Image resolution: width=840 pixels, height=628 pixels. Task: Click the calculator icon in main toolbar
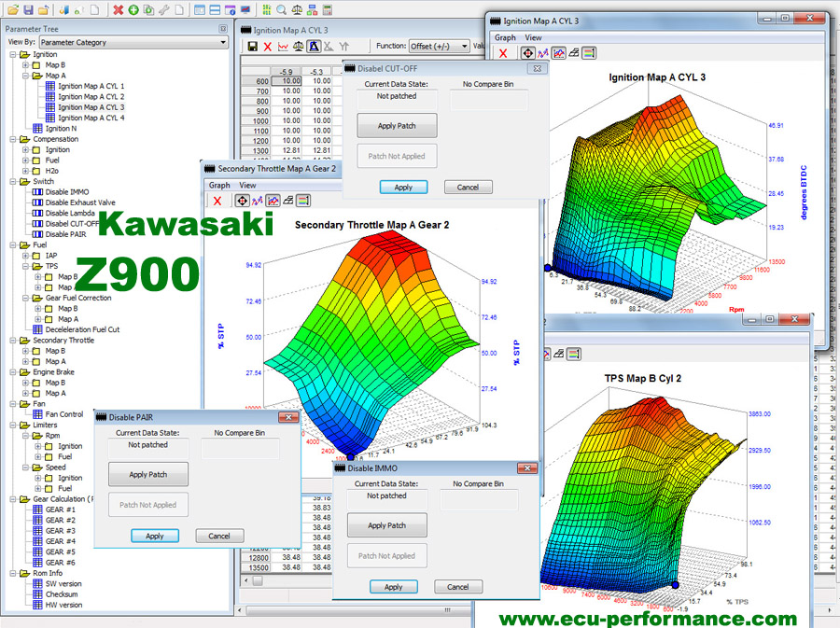tap(328, 9)
